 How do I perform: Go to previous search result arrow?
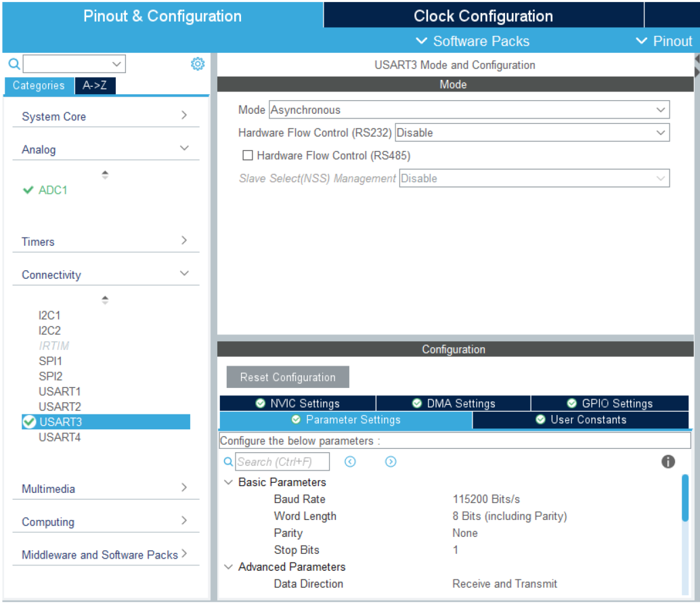pos(350,462)
